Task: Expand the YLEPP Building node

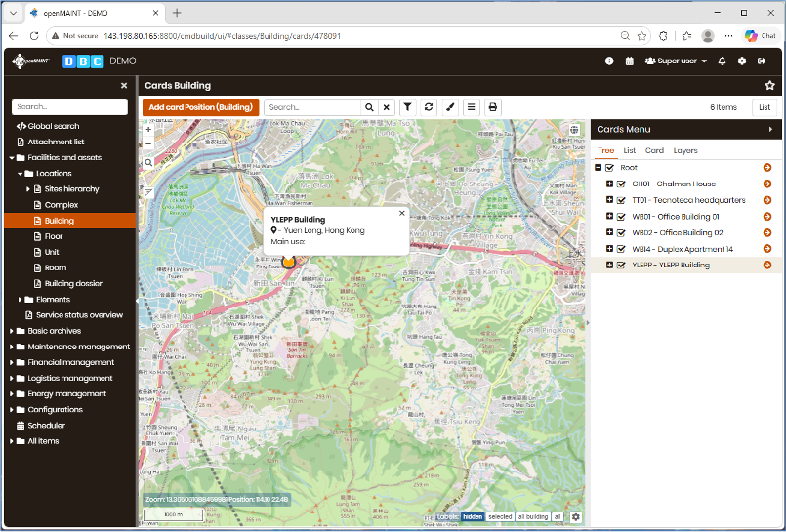Action: (609, 265)
